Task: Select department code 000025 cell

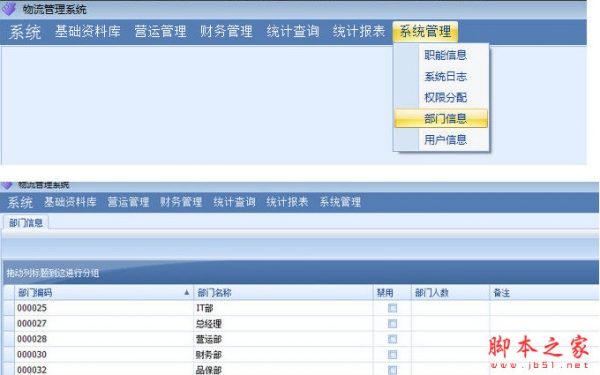Action: click(104, 308)
